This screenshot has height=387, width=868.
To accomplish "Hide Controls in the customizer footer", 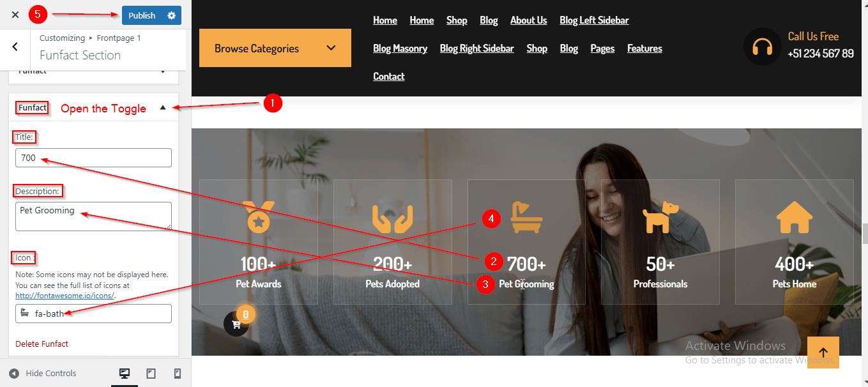I will (43, 374).
